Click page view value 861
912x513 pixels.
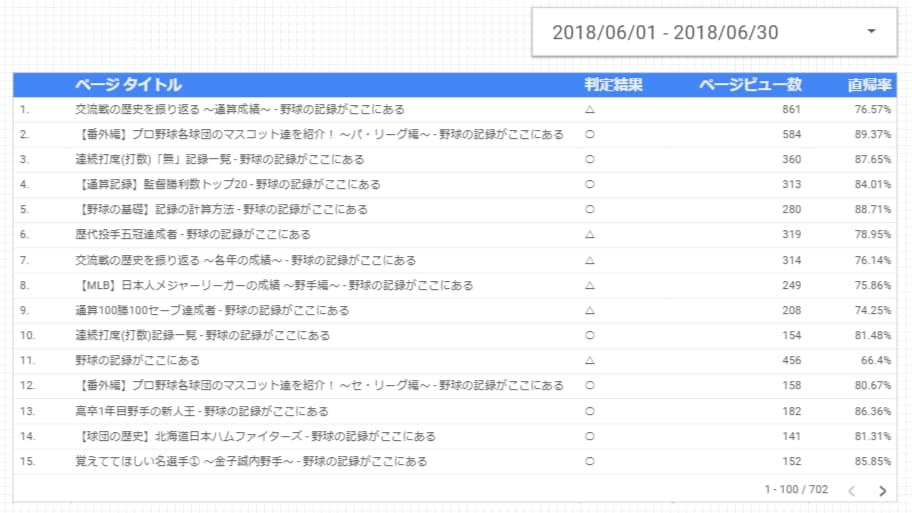pyautogui.click(x=792, y=109)
